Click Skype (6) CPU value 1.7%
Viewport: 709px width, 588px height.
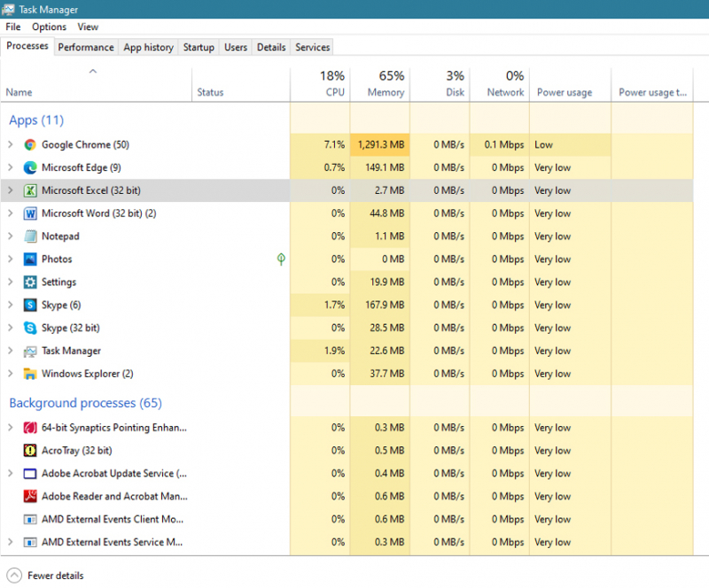click(x=320, y=306)
